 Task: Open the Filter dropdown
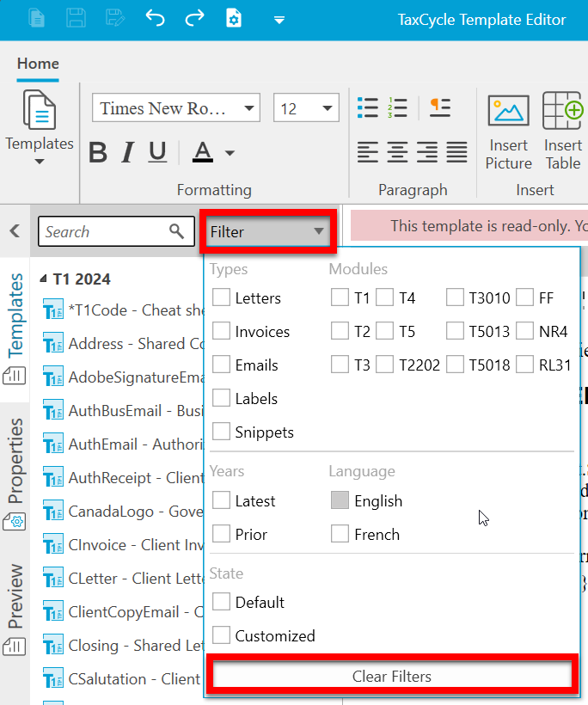pyautogui.click(x=268, y=232)
